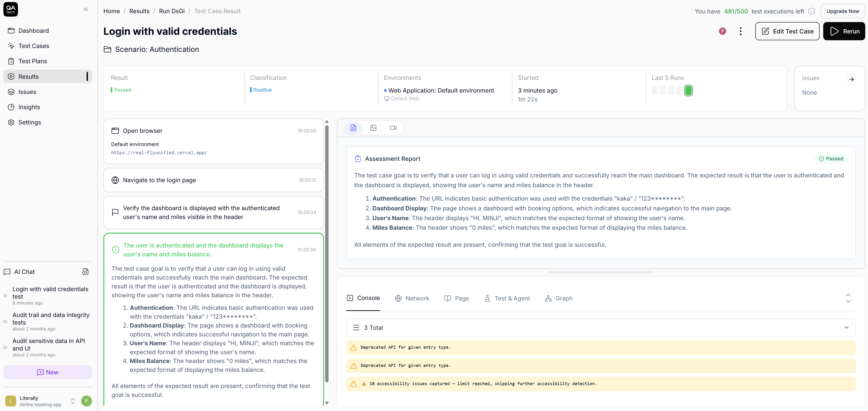Open the three-dot more options menu
The height and width of the screenshot is (411, 868).
pyautogui.click(x=740, y=31)
